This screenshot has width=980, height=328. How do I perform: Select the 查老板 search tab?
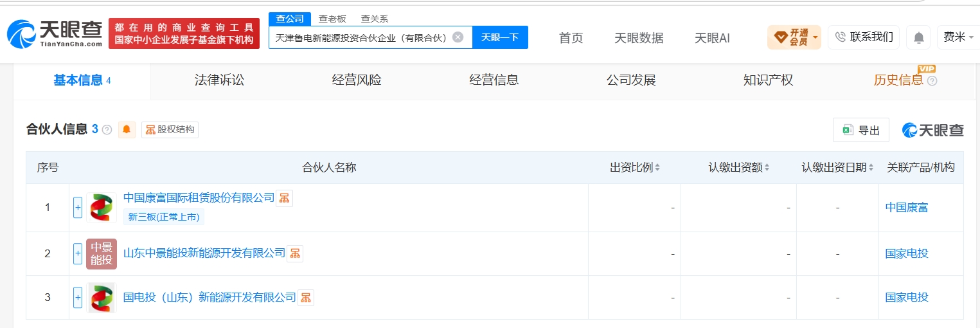click(332, 19)
